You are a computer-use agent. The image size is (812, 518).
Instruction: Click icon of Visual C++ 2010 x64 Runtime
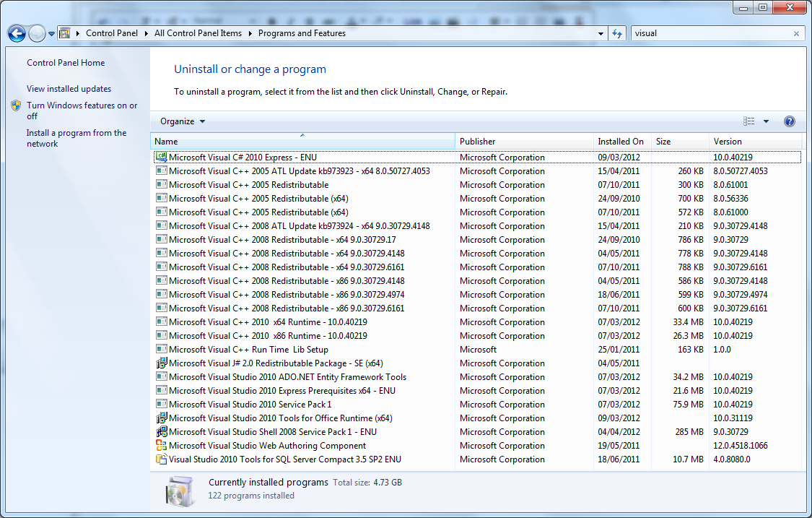pyautogui.click(x=162, y=321)
